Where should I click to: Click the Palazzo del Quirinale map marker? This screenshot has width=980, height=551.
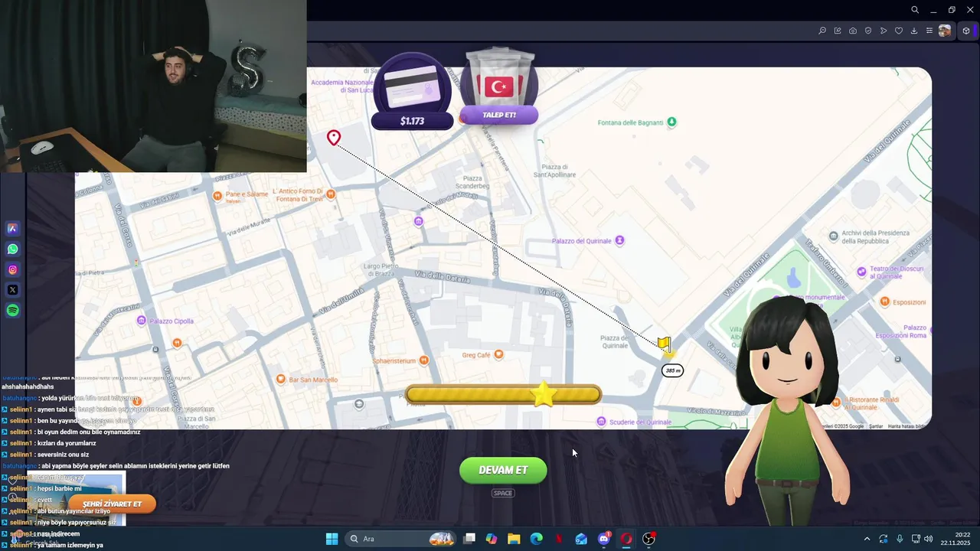coord(619,240)
